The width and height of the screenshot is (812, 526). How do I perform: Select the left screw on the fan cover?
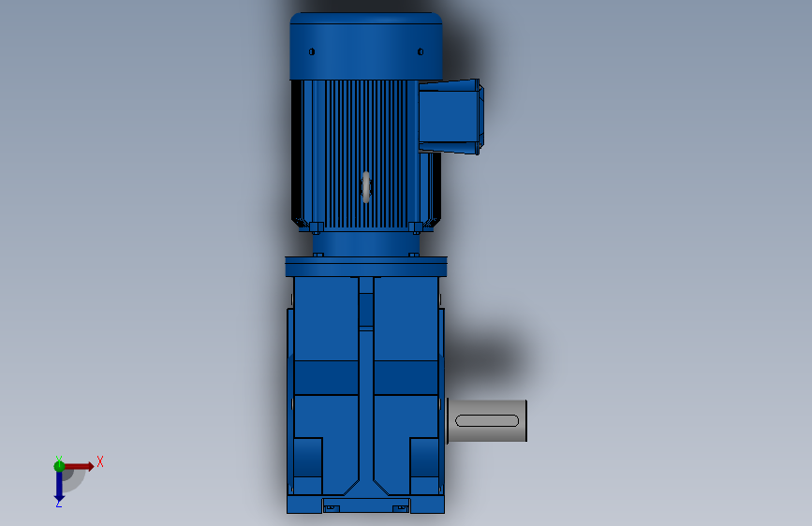[312, 51]
